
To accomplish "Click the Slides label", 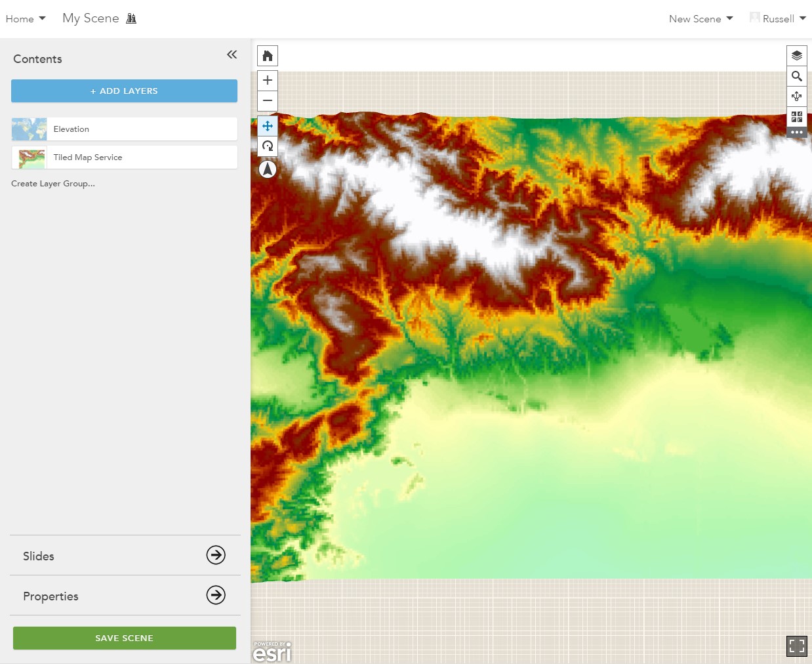I will point(39,556).
